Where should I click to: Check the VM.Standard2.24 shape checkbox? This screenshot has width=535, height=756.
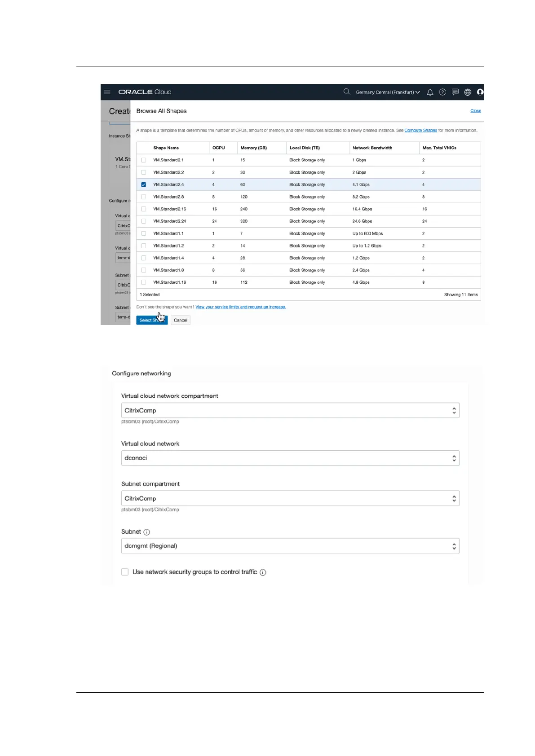click(144, 221)
